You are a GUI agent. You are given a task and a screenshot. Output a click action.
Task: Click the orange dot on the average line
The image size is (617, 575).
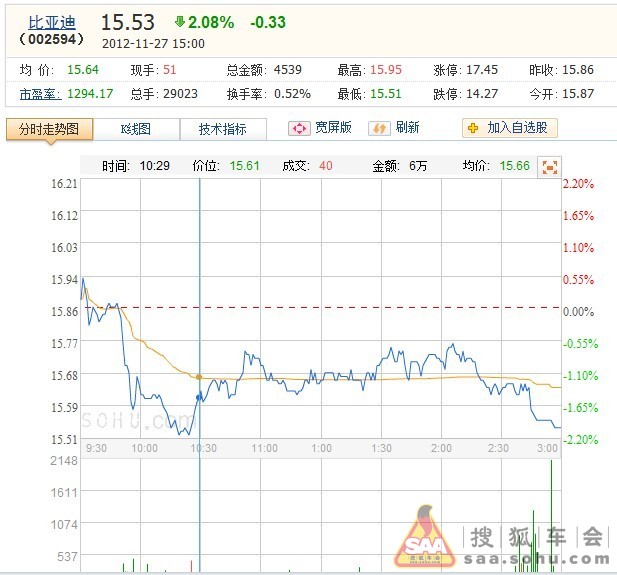(200, 377)
